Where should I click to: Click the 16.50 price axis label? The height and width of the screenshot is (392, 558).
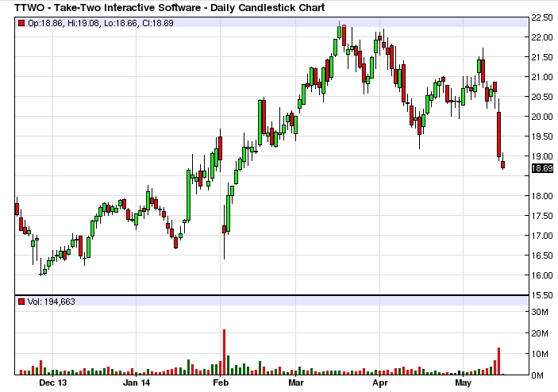(541, 256)
